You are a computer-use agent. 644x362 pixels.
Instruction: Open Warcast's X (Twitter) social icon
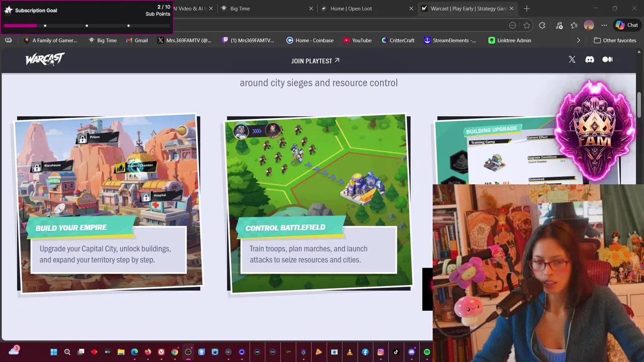pyautogui.click(x=572, y=59)
